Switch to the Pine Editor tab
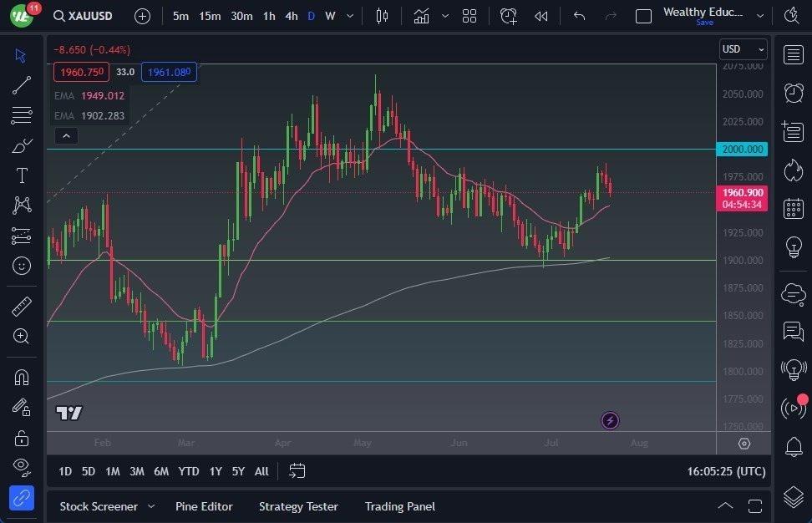The width and height of the screenshot is (812, 523). (x=204, y=506)
